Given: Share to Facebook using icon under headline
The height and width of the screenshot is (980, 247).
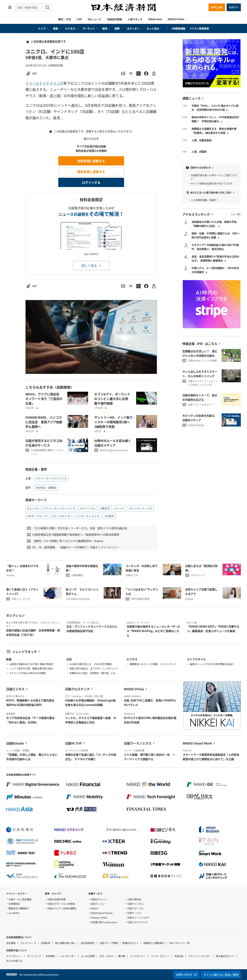Looking at the screenshot, I should 146,73.
